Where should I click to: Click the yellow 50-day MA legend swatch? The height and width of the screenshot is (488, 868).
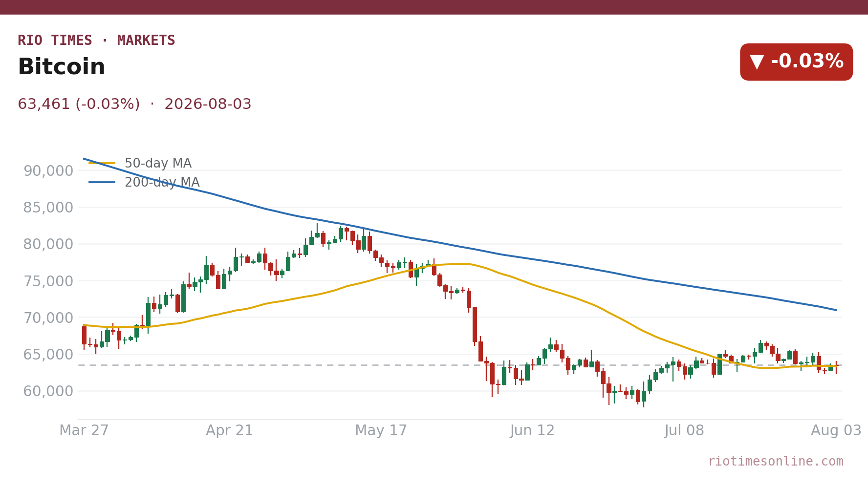102,163
